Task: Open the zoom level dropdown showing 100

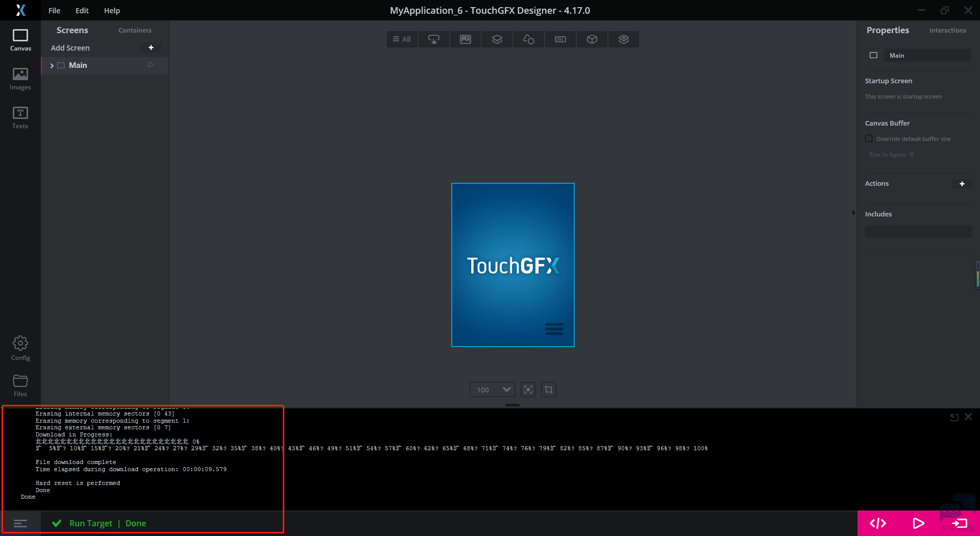Action: point(493,389)
